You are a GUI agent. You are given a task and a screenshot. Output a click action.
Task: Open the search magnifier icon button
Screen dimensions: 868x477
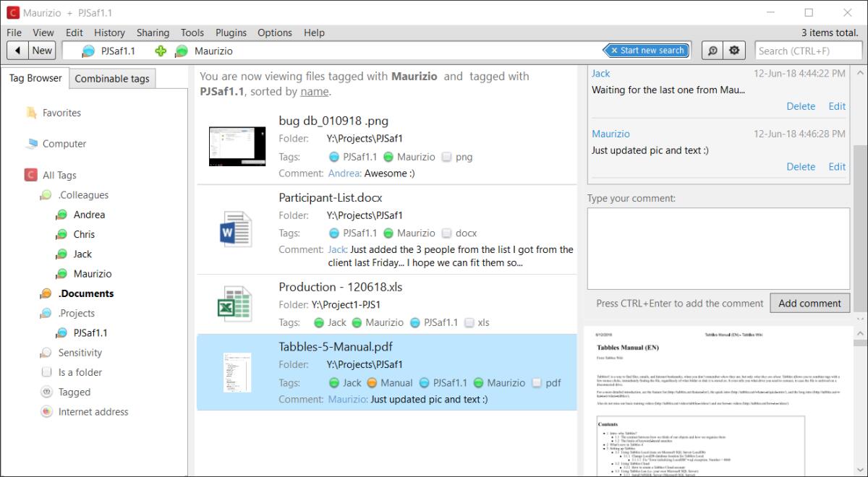pos(712,51)
